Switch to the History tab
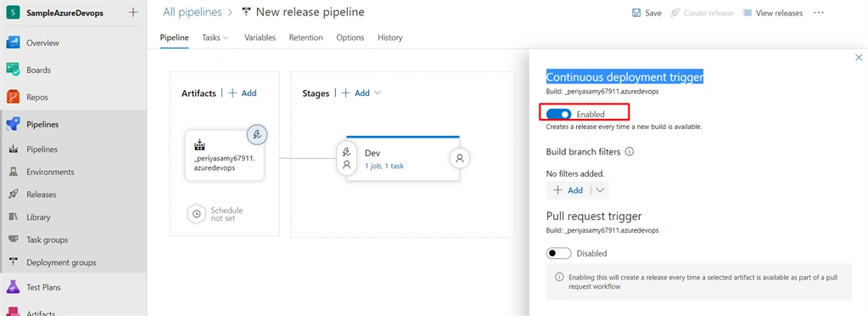This screenshot has height=316, width=868. coord(390,37)
